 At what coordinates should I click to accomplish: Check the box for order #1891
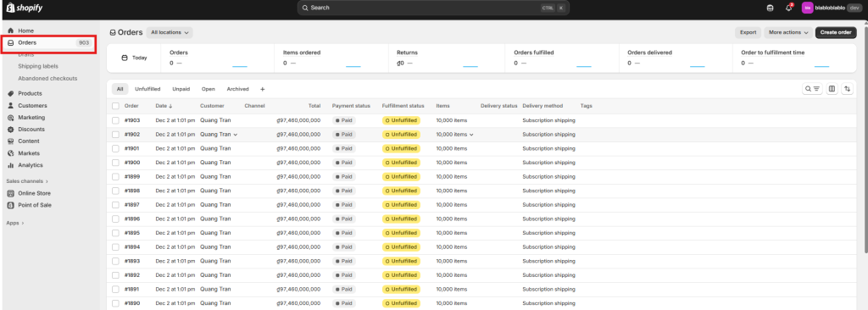pos(115,289)
